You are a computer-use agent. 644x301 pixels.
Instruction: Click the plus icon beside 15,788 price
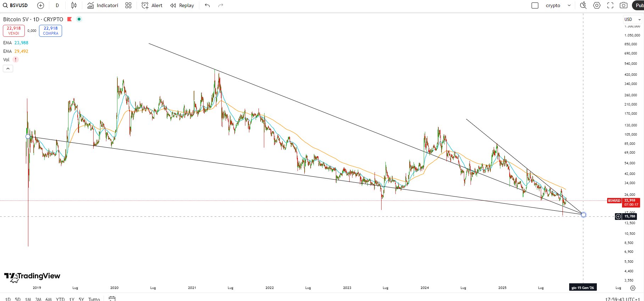[618, 216]
